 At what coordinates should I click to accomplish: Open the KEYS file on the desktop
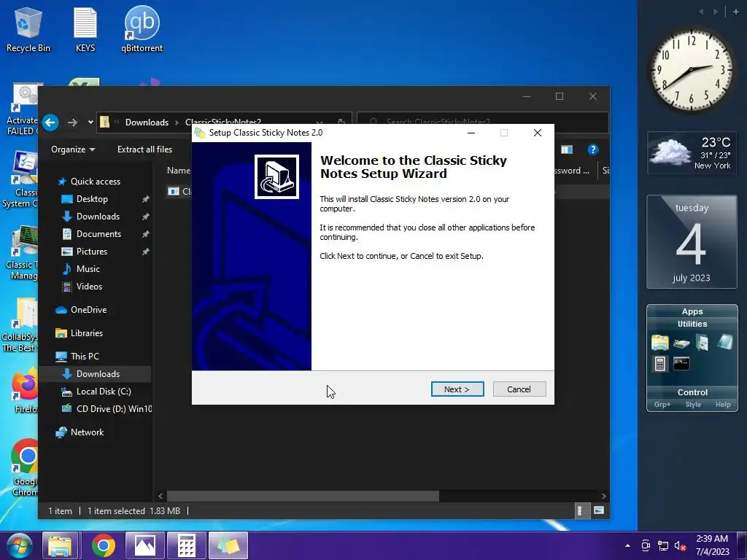point(85,30)
